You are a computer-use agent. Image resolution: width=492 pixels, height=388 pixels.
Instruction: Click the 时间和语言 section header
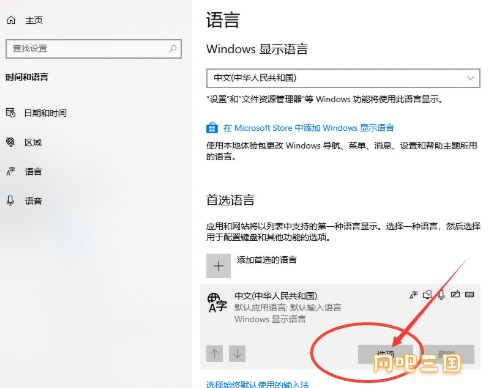coord(27,77)
